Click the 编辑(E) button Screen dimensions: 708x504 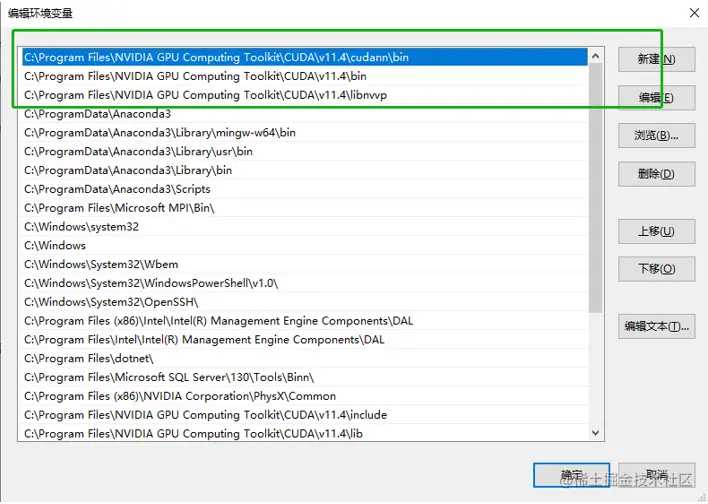(656, 98)
